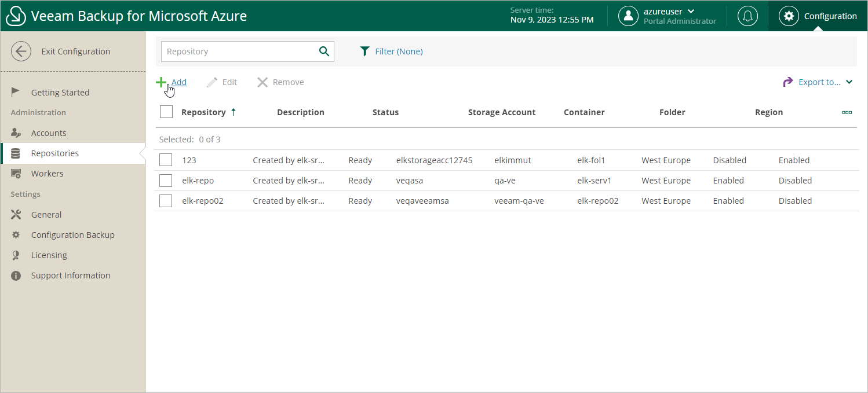Click the Workers icon in sidebar

point(16,174)
